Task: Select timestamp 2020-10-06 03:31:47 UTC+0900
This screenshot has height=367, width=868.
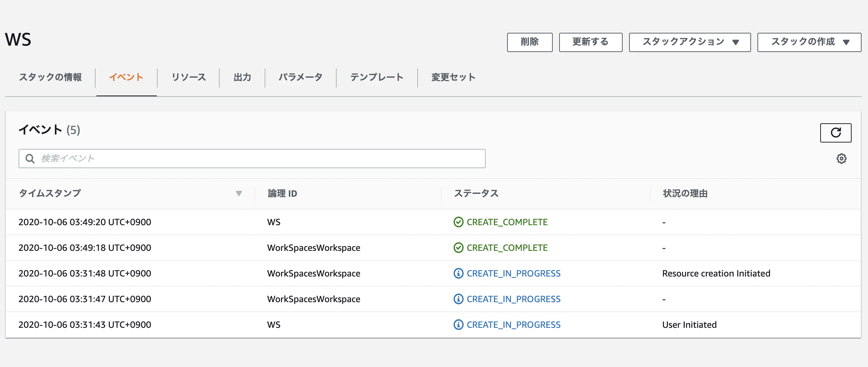Action: [x=85, y=299]
